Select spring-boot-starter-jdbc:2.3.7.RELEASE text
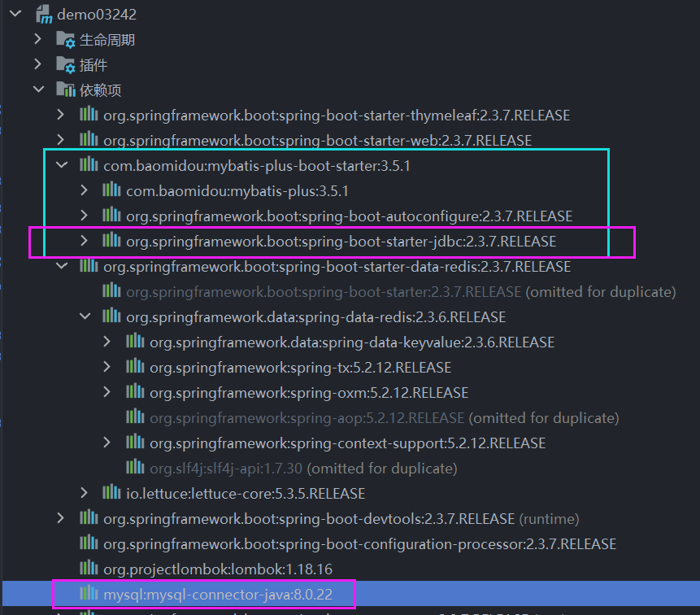This screenshot has width=700, height=615. 341,242
